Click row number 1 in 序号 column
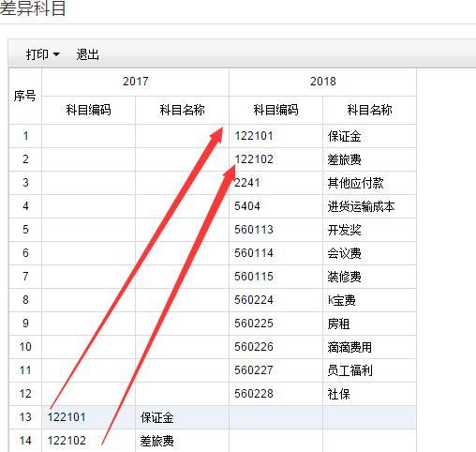Viewport: 476px width, 452px height. [25, 136]
